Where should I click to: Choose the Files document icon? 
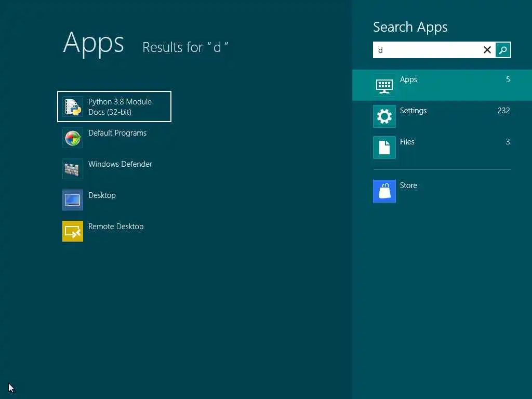pos(384,148)
